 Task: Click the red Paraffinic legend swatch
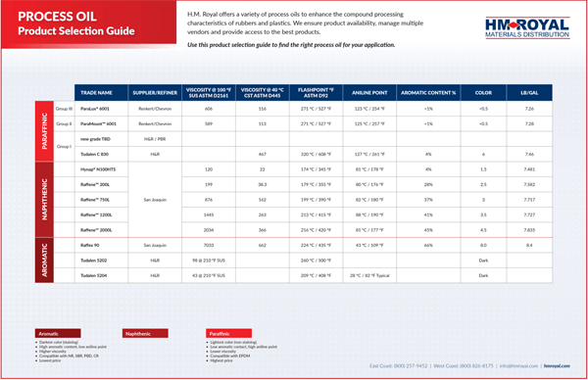coord(228,334)
